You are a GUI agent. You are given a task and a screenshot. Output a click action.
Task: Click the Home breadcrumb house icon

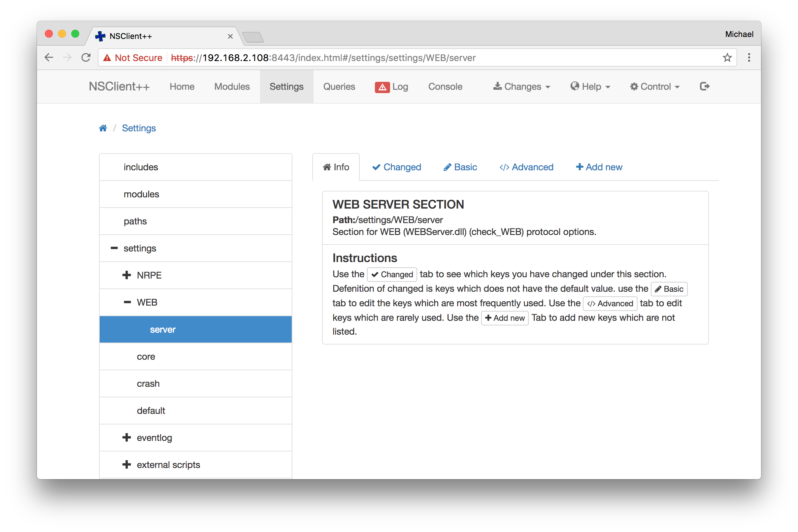[102, 128]
